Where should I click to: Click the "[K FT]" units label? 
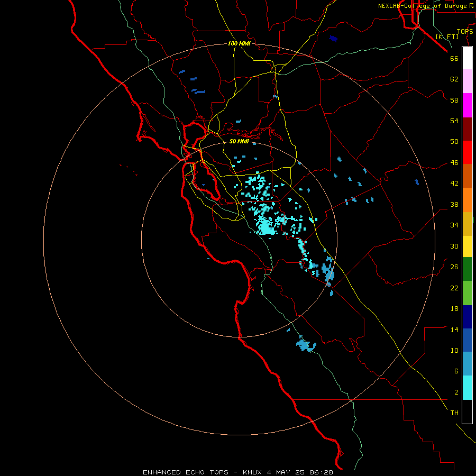click(x=447, y=36)
